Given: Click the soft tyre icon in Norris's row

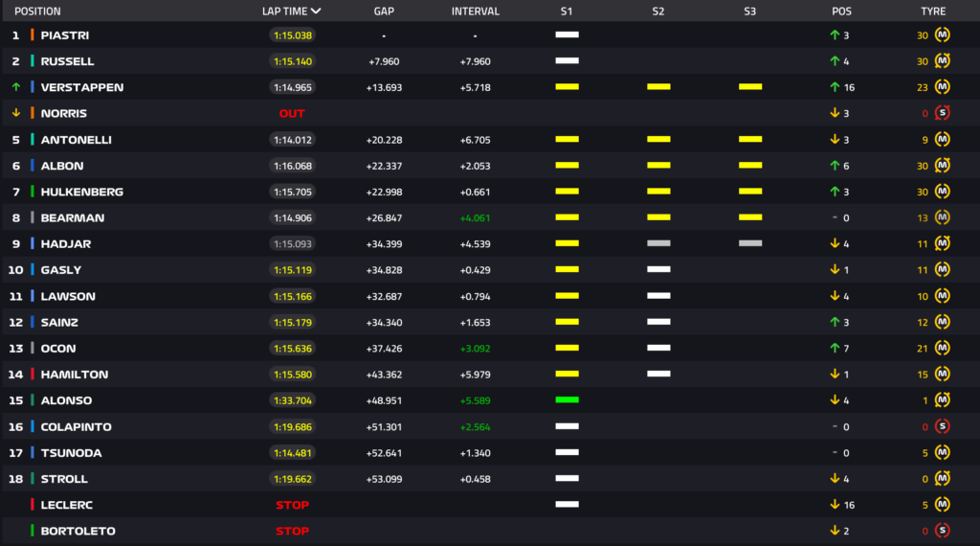Looking at the screenshot, I should (942, 113).
